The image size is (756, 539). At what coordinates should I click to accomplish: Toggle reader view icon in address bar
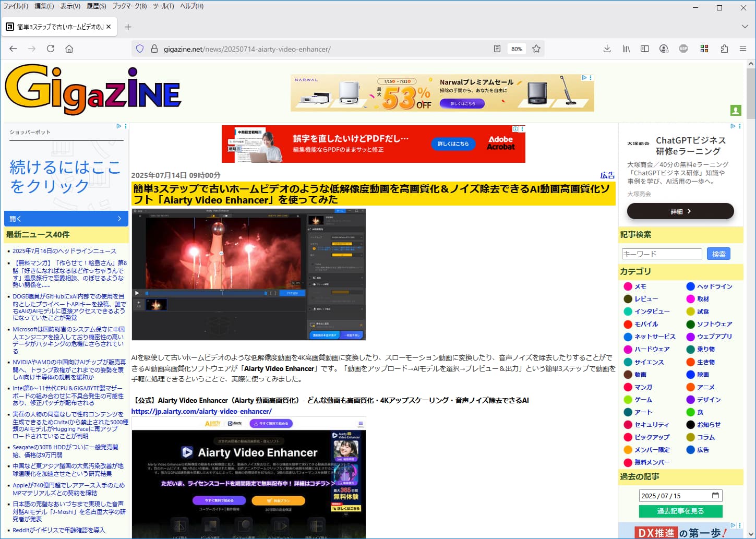click(x=497, y=49)
